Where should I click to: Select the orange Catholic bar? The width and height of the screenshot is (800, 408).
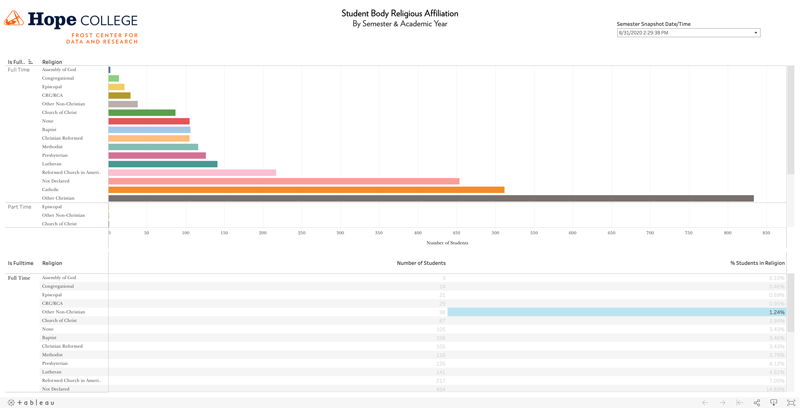[306, 189]
